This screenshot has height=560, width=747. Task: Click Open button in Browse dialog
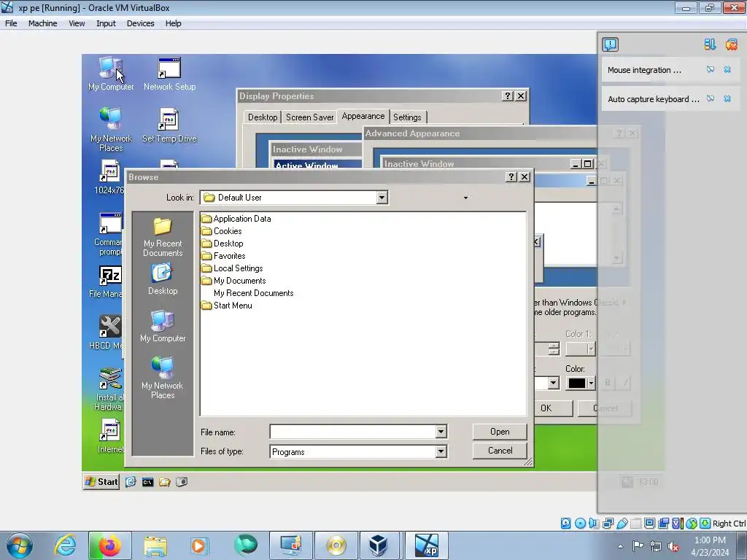tap(500, 432)
